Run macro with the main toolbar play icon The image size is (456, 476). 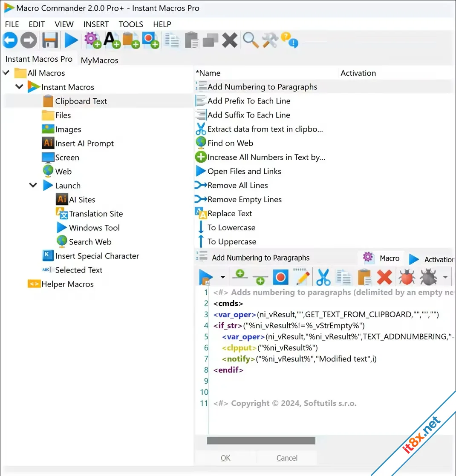(x=72, y=40)
